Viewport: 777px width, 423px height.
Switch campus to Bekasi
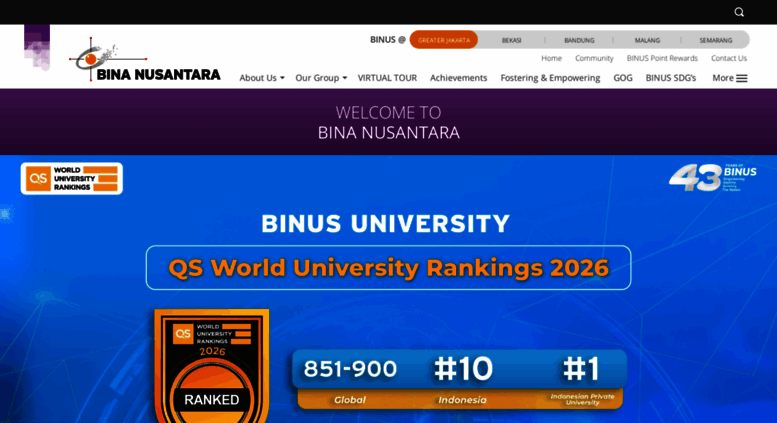[511, 40]
